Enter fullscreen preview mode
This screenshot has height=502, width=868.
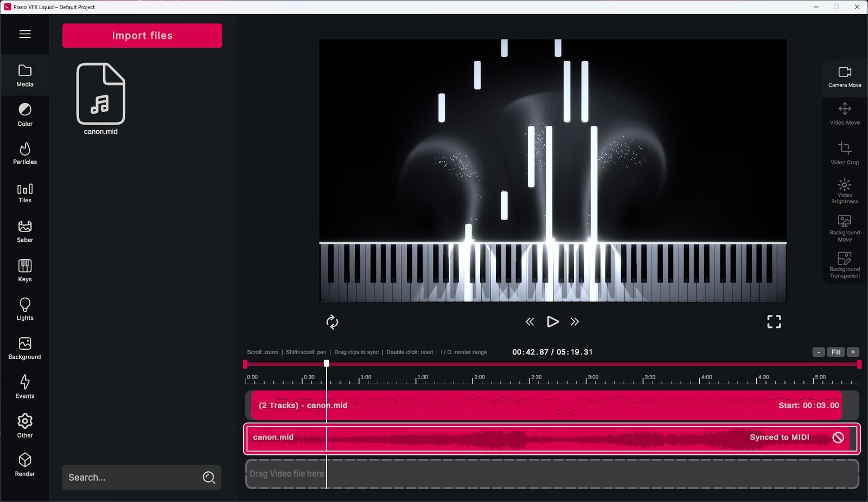click(x=774, y=322)
